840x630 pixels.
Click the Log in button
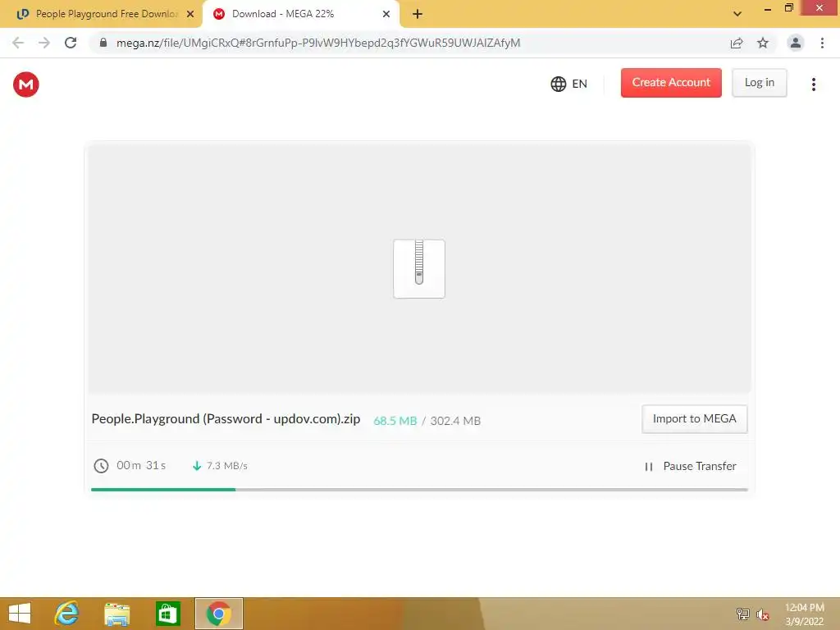click(759, 83)
